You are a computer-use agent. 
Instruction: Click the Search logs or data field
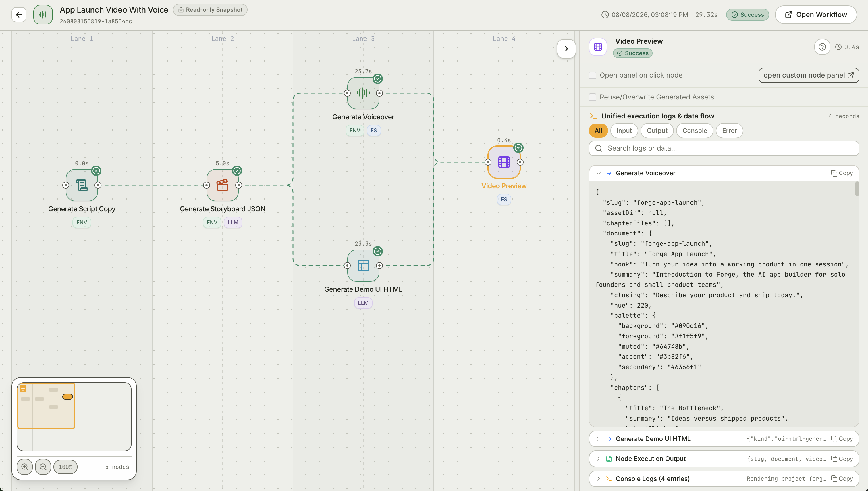[x=724, y=148]
